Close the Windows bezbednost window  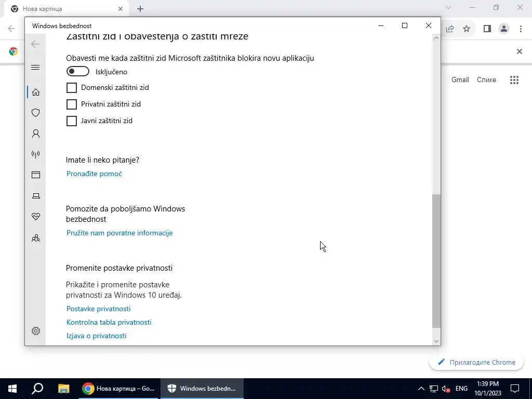(x=429, y=25)
